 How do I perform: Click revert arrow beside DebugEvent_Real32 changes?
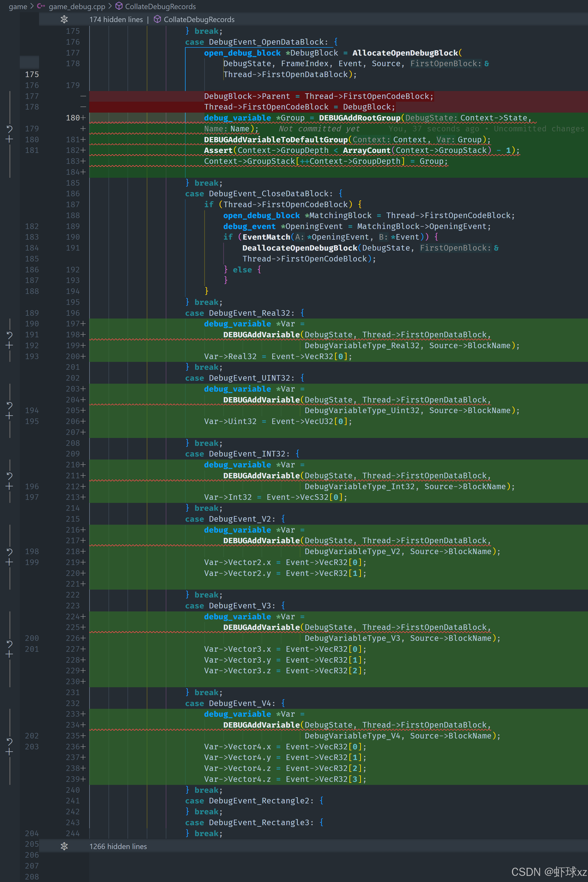click(x=9, y=335)
